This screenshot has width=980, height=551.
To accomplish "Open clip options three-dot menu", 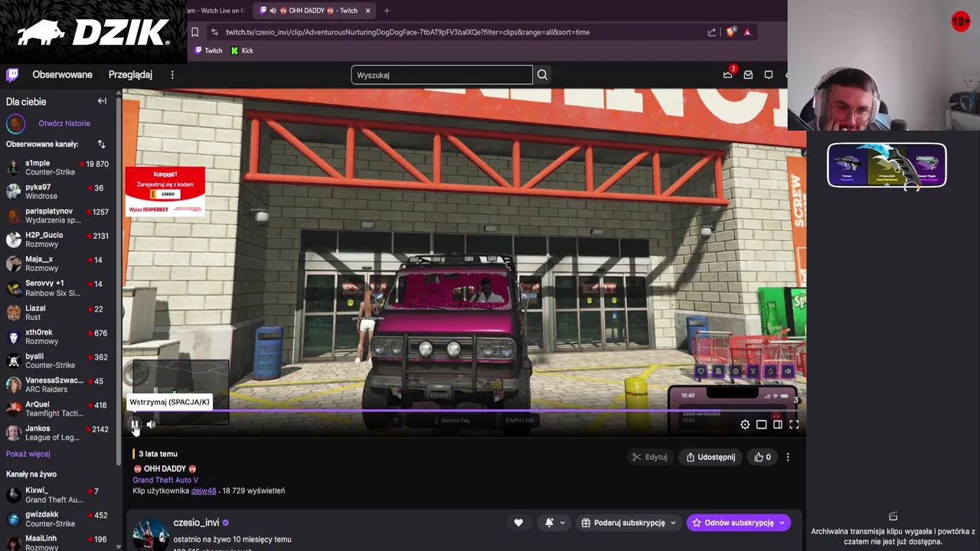I will [x=788, y=457].
